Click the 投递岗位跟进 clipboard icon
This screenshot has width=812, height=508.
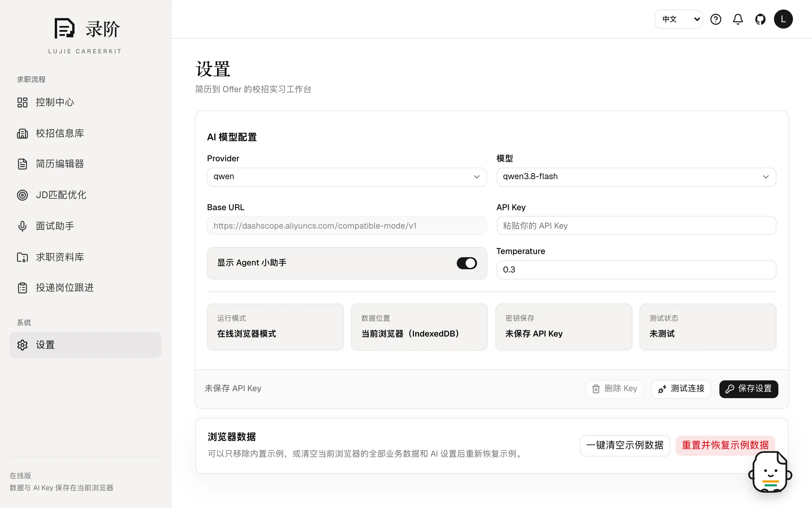click(23, 288)
